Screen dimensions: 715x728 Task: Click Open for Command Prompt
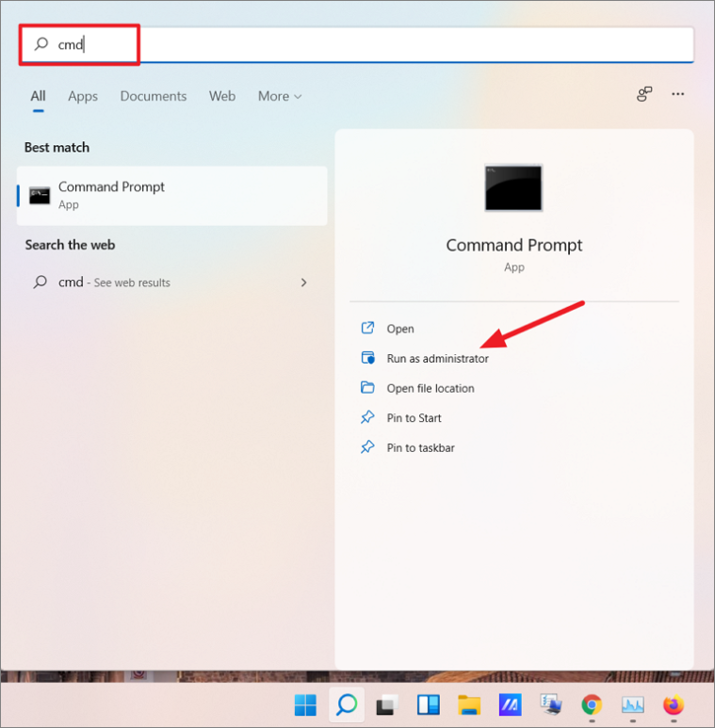pos(400,329)
